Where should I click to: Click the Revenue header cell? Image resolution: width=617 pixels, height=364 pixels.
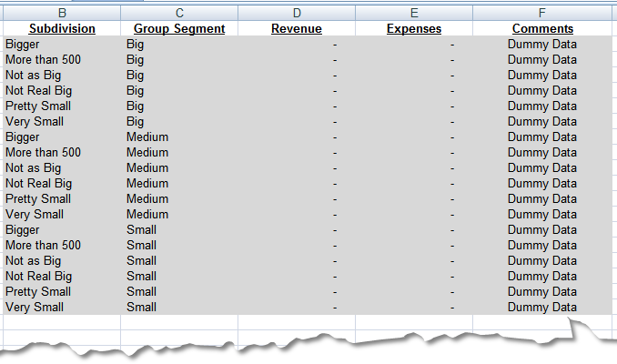[x=297, y=28]
